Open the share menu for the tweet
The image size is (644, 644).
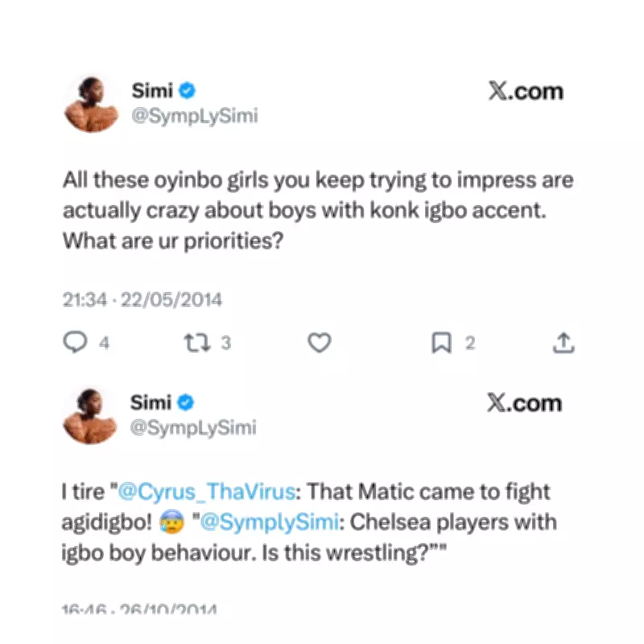[563, 341]
